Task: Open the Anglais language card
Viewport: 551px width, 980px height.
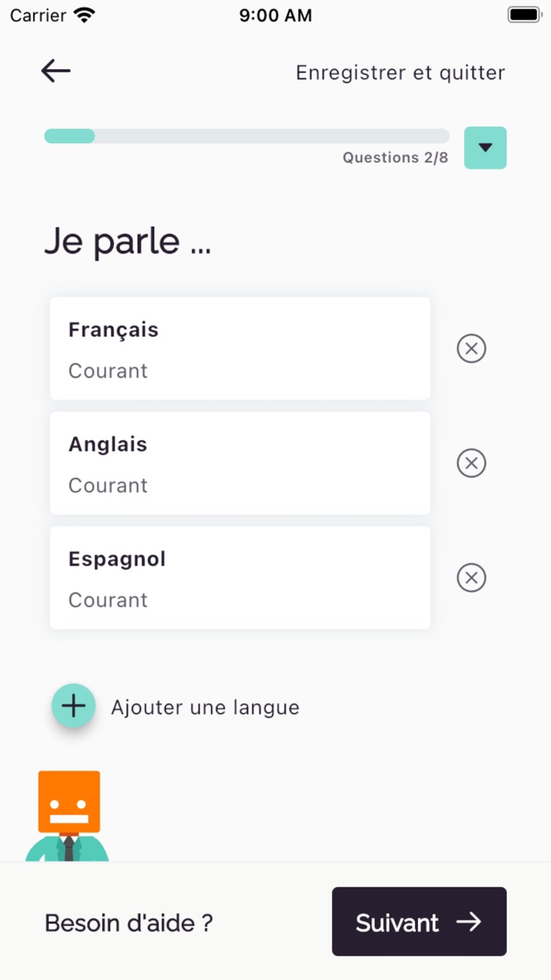Action: coord(240,463)
